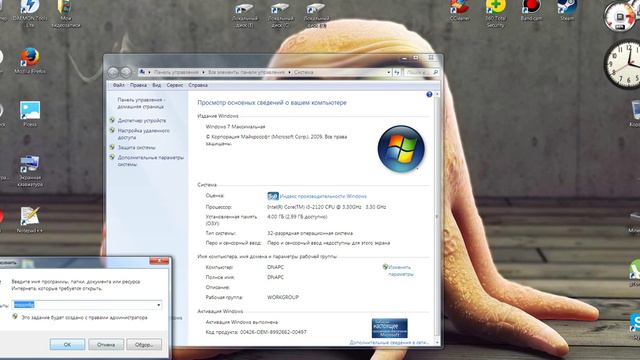The height and width of the screenshot is (360, 640).
Task: Select the Все элементы панели управления breadcrumb
Action: 247,72
